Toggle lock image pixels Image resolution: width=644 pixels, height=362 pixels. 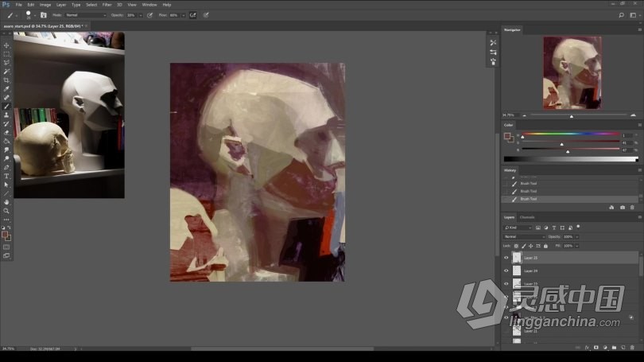pyautogui.click(x=523, y=246)
